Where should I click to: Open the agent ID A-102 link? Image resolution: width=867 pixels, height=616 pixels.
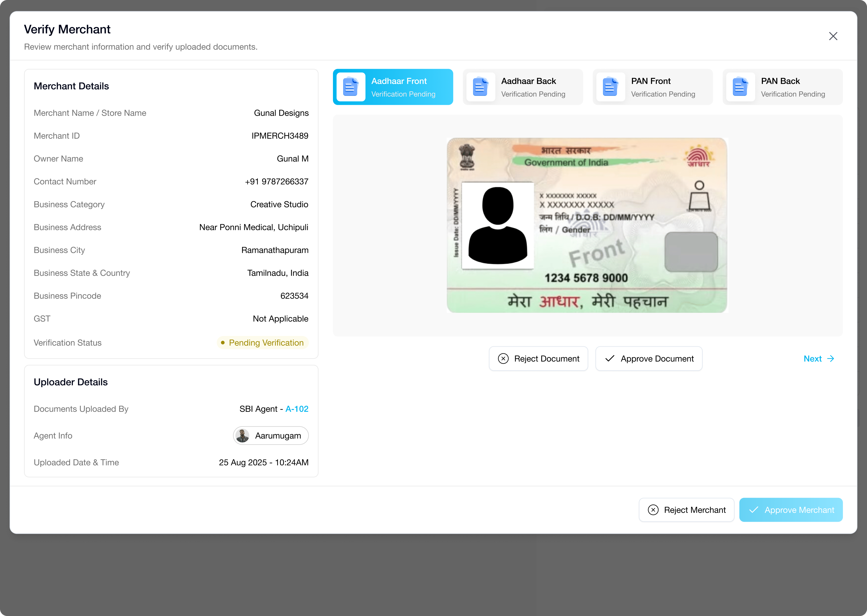[x=297, y=409]
